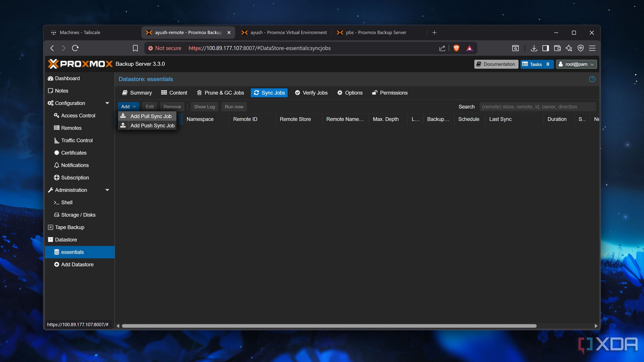Open Storage / Disks
This screenshot has width=644, height=362.
click(80, 215)
